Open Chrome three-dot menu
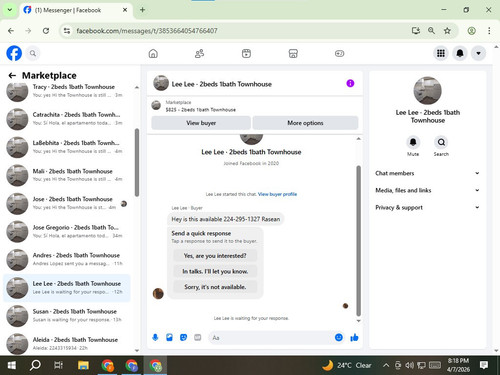Screen dimensions: 500x375 pos(489,31)
